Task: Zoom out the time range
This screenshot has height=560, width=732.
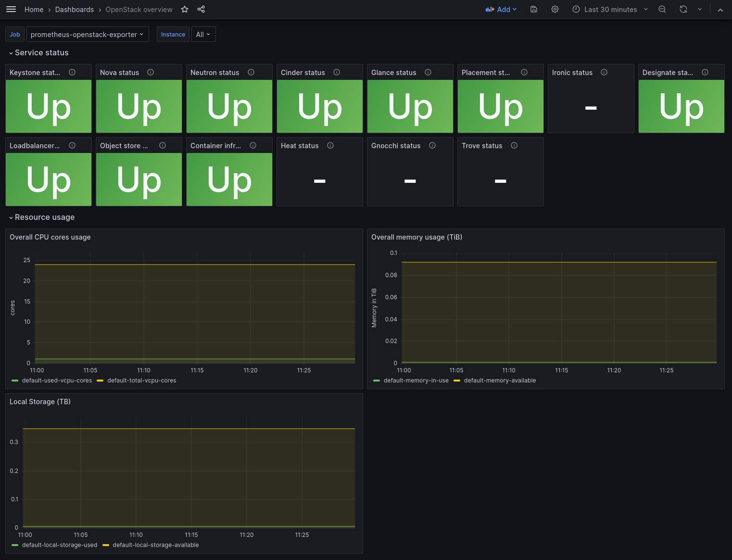Action: (x=662, y=10)
